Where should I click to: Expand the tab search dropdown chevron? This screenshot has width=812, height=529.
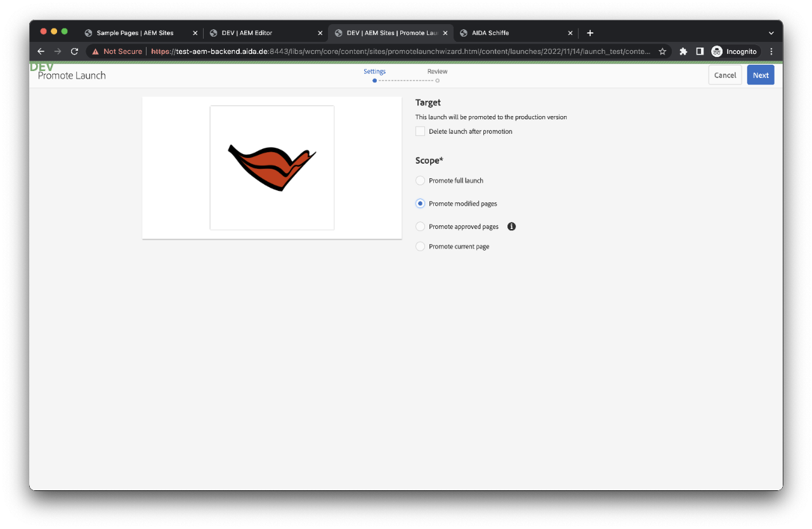tap(771, 33)
